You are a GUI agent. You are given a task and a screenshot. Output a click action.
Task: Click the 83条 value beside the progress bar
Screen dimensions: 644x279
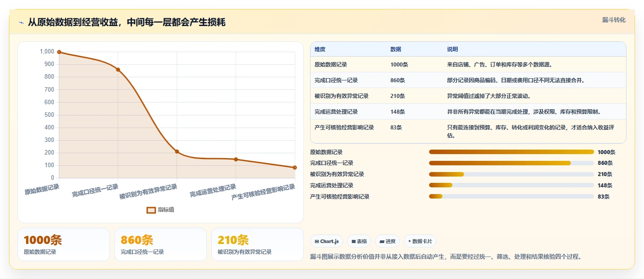coord(604,196)
